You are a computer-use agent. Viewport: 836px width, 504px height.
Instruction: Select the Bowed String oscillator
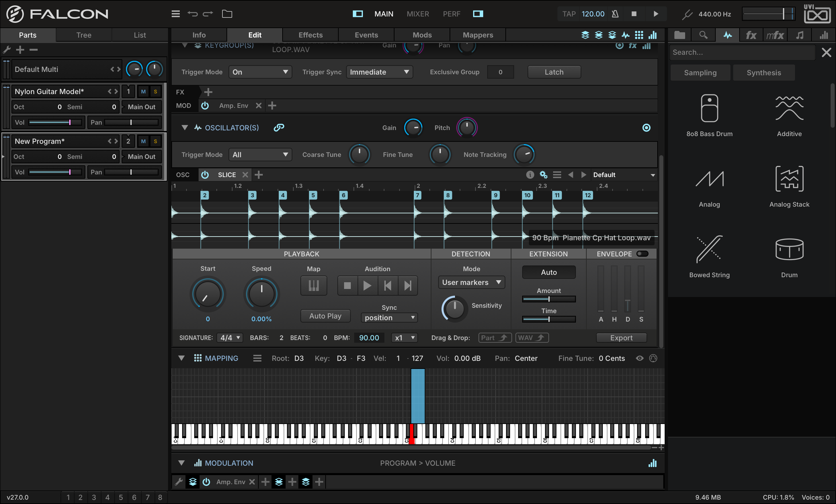709,257
